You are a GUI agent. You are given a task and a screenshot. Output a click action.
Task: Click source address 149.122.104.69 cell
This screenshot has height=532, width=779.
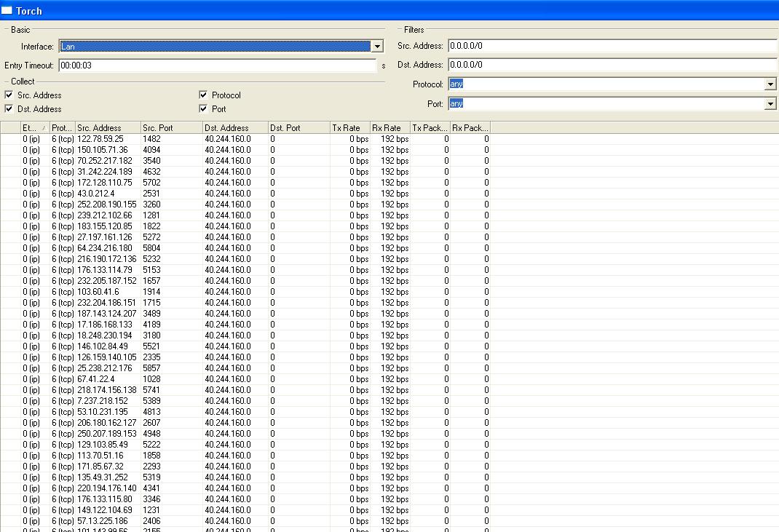108,511
